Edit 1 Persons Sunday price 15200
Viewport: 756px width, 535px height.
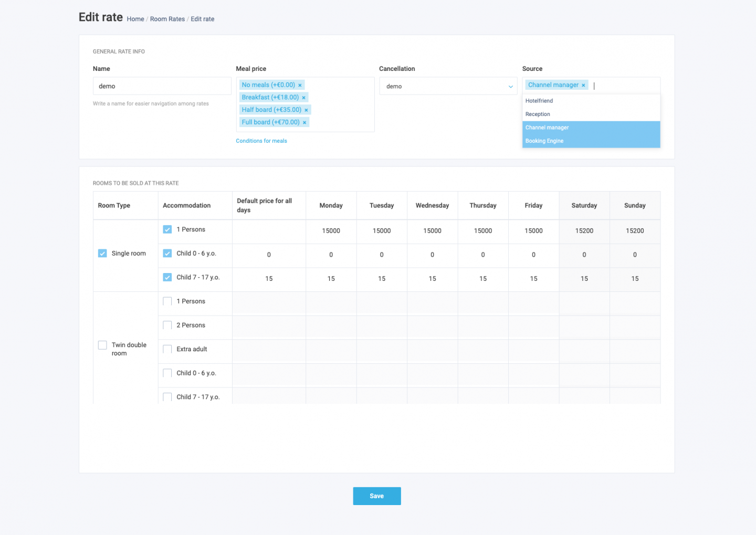635,232
